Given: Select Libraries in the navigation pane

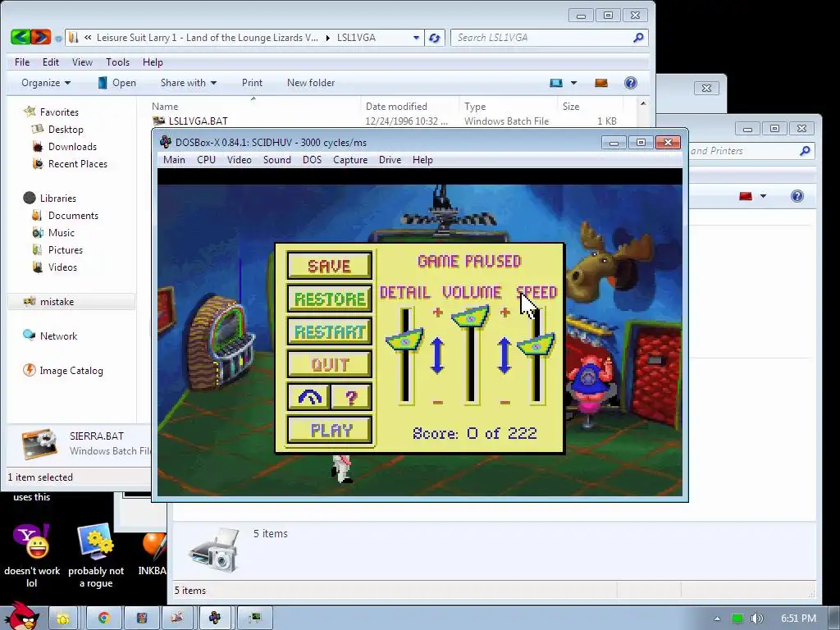Looking at the screenshot, I should [58, 199].
